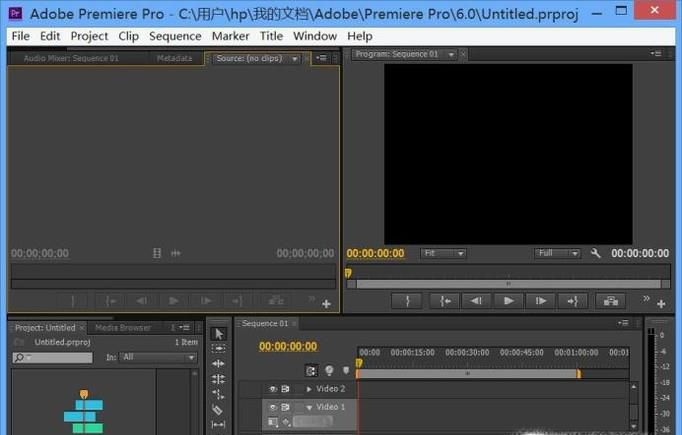Open Program monitor settings wrench icon
This screenshot has height=435, width=682.
point(595,253)
